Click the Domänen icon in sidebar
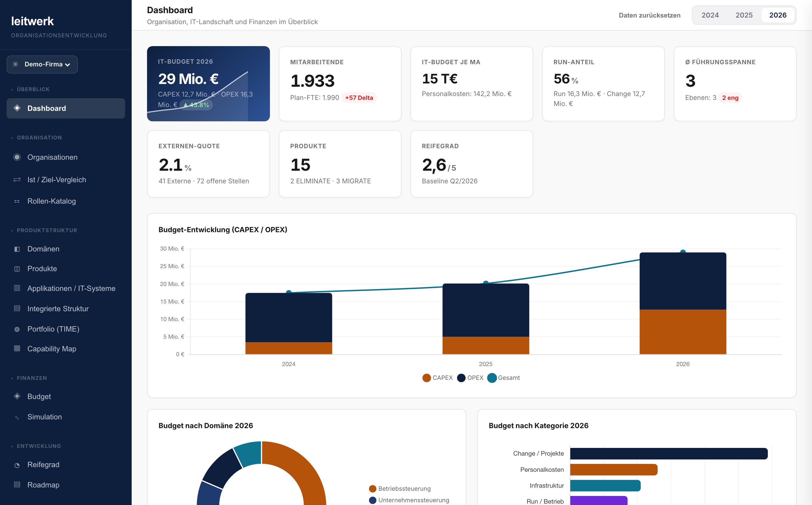The image size is (812, 505). [x=17, y=249]
